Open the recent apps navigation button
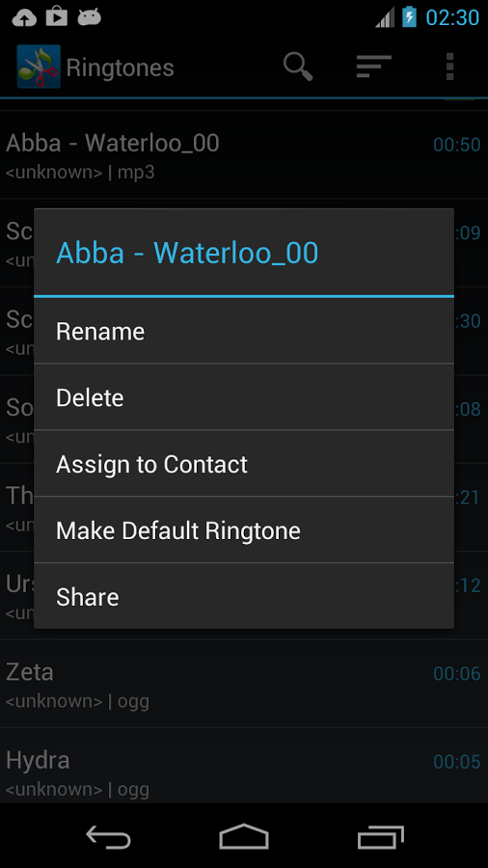Image resolution: width=488 pixels, height=868 pixels. (x=380, y=836)
